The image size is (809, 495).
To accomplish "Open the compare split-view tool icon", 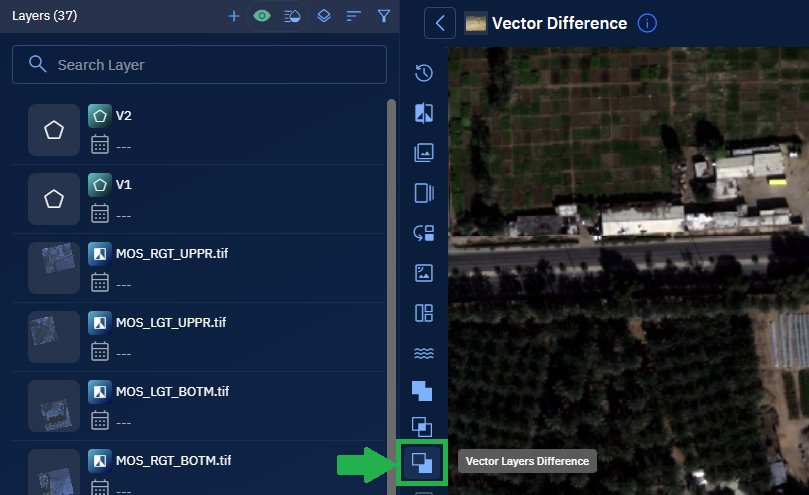I will [424, 113].
